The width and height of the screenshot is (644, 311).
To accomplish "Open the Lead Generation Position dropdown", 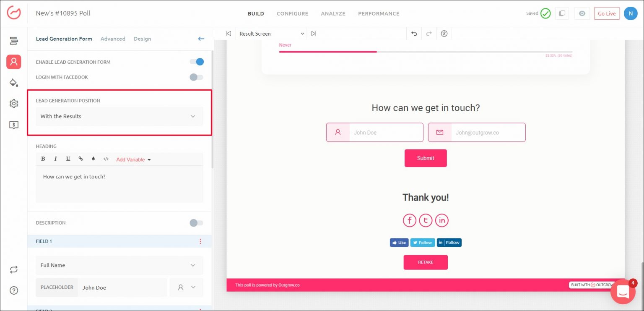I will click(x=119, y=116).
